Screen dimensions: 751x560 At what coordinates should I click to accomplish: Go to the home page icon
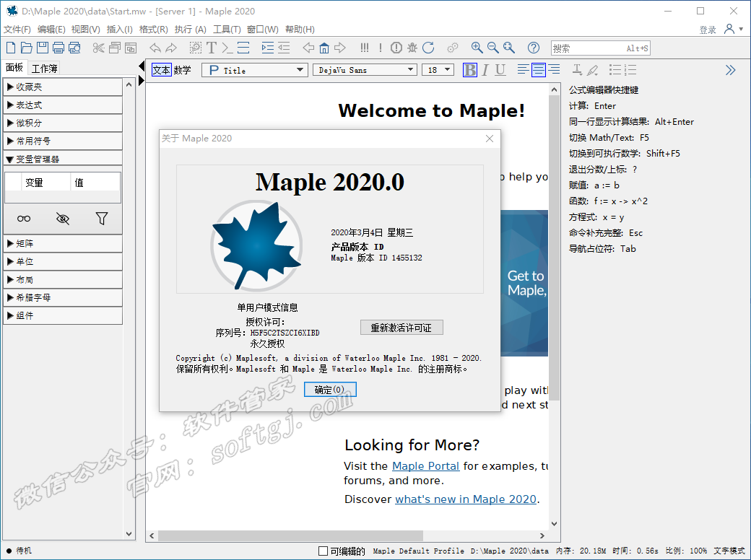[x=324, y=48]
